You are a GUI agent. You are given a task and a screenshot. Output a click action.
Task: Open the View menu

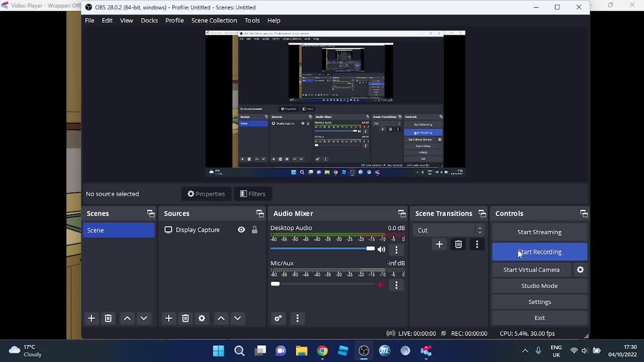pyautogui.click(x=126, y=21)
